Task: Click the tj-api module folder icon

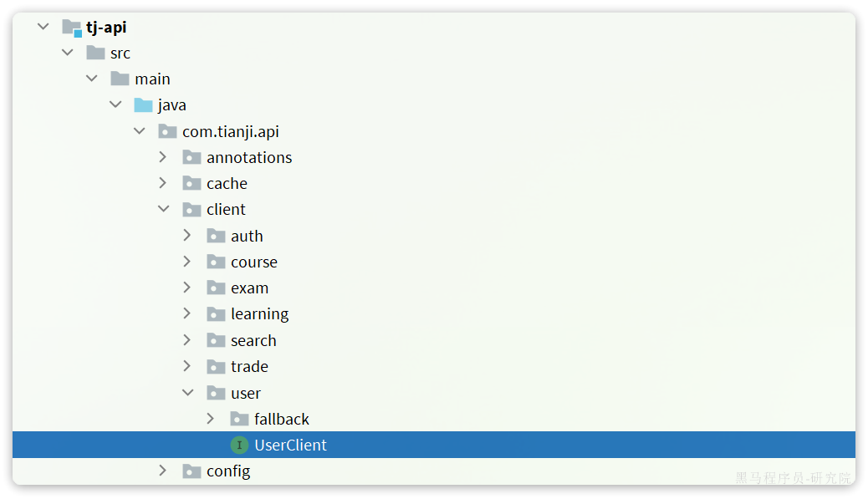Action: (x=72, y=27)
